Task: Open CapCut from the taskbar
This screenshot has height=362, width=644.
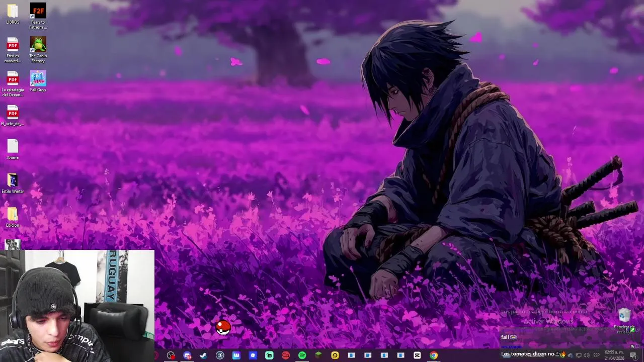Action: (417, 355)
